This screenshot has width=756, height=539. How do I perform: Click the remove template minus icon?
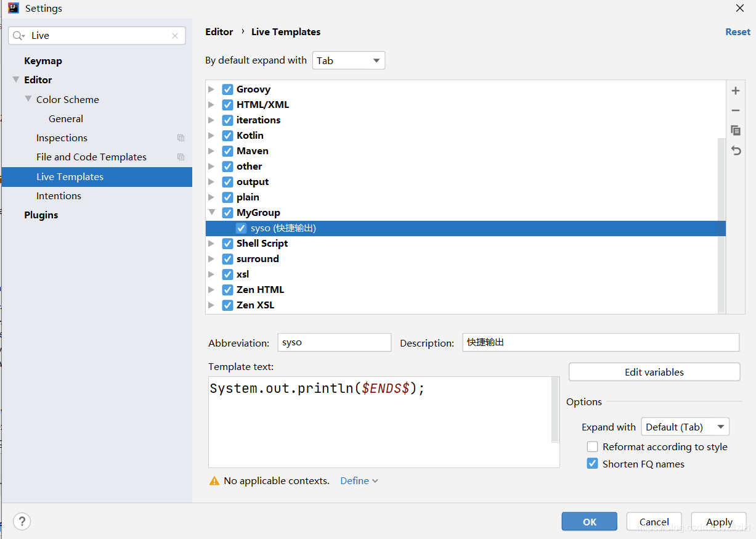point(735,110)
